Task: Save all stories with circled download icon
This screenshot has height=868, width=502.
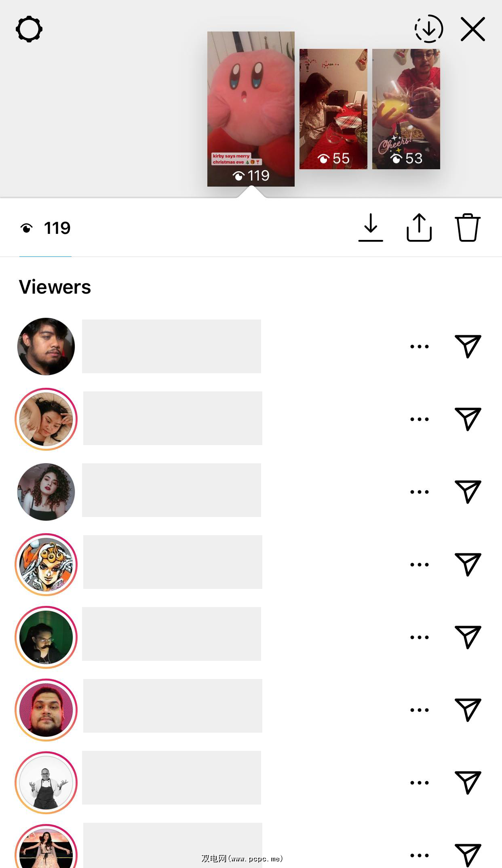Action: pos(428,29)
